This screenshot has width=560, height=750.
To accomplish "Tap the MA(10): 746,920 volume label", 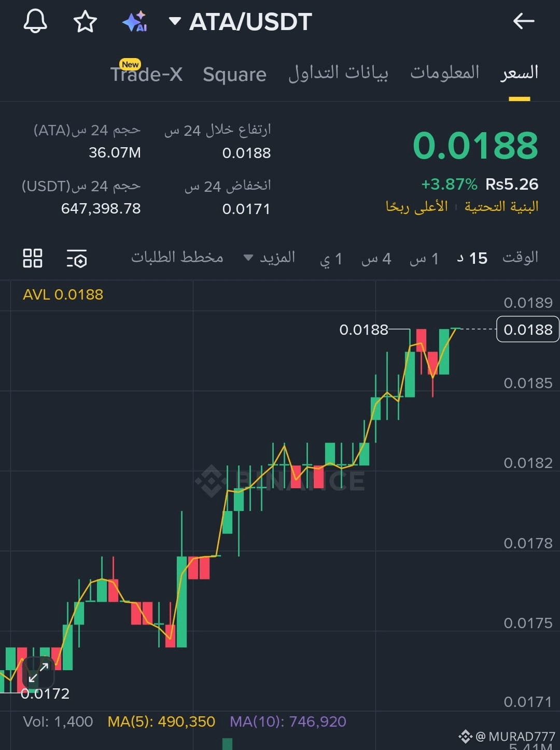I will click(x=288, y=721).
